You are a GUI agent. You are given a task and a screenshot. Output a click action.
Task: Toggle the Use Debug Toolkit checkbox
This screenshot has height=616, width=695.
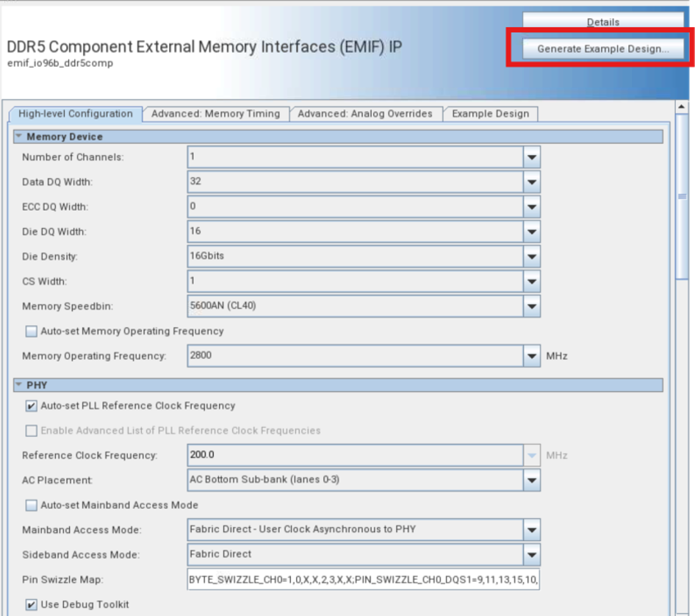32,605
